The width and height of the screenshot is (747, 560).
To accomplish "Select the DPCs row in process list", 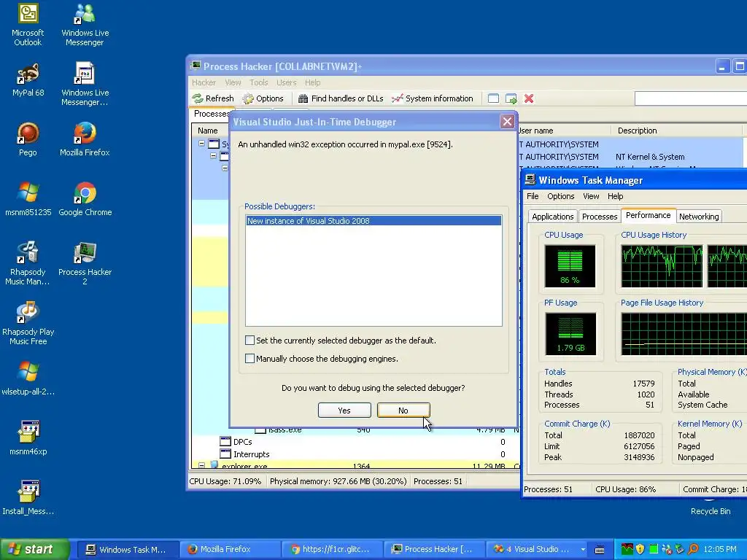I will [x=355, y=441].
